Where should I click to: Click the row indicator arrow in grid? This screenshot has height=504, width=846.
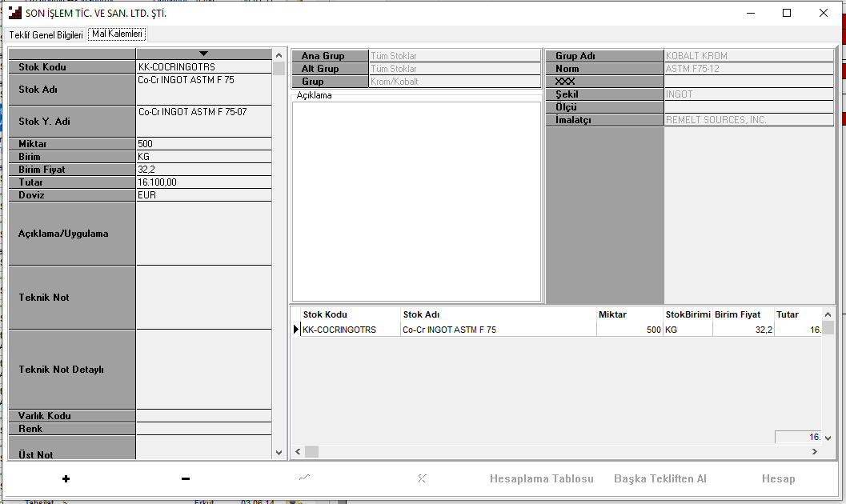[296, 330]
